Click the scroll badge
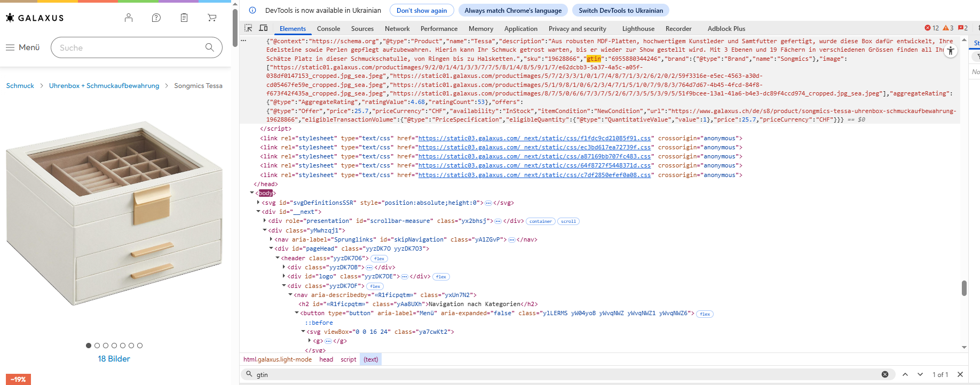Screen dimensions: 980x385 coord(568,221)
